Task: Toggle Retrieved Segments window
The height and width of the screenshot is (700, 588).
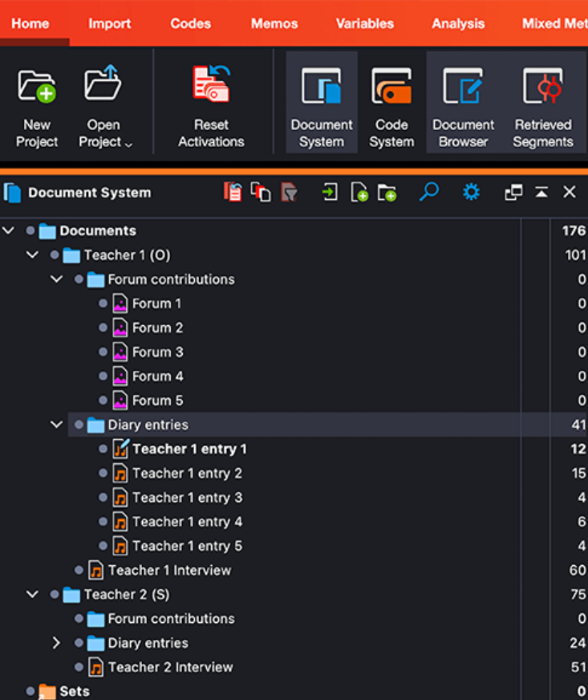Action: tap(543, 103)
